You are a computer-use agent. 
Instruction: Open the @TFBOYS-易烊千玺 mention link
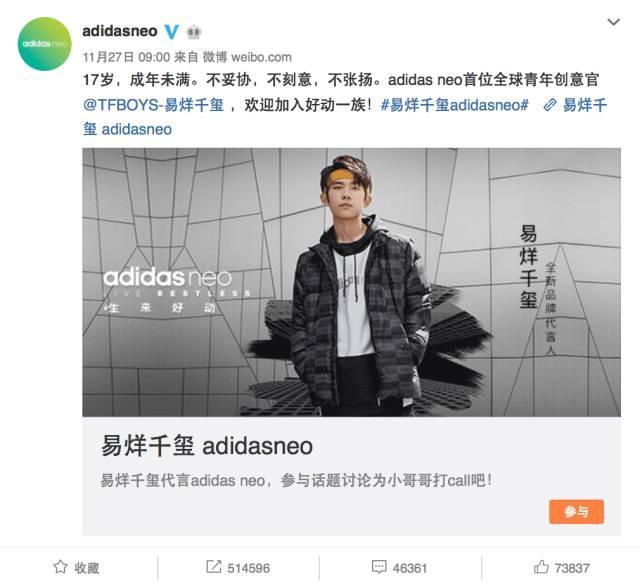point(153,105)
